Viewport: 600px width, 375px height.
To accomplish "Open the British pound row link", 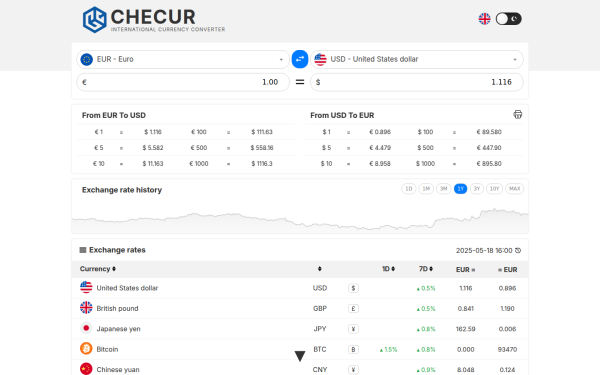I will point(117,308).
